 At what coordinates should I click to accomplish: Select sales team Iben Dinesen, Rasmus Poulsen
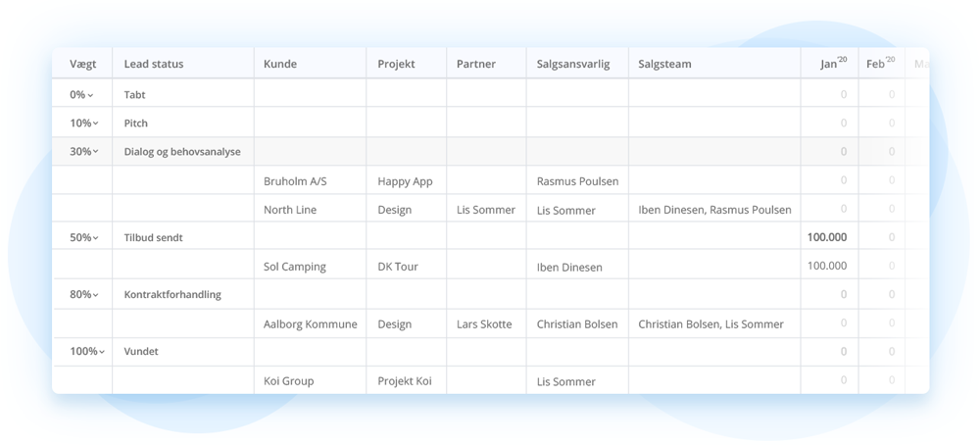point(714,210)
